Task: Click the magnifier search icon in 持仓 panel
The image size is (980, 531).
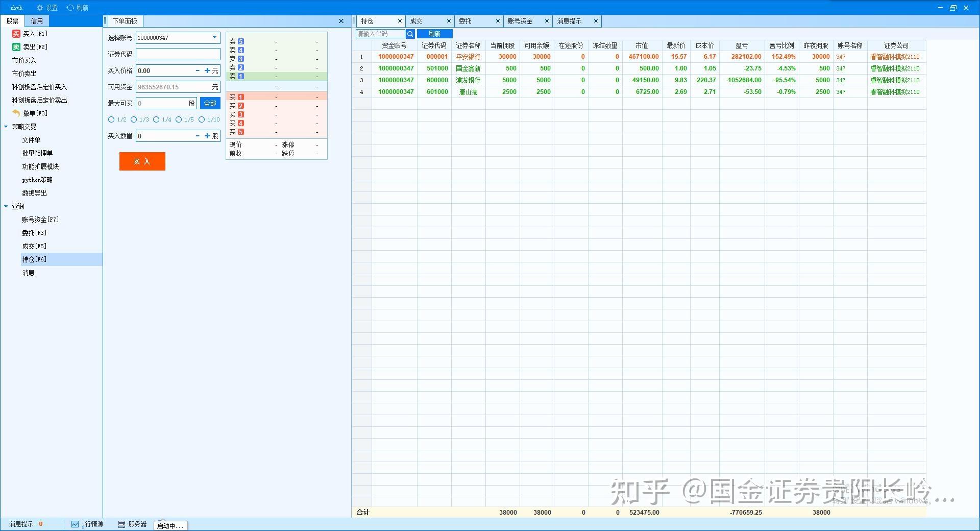Action: click(x=410, y=34)
